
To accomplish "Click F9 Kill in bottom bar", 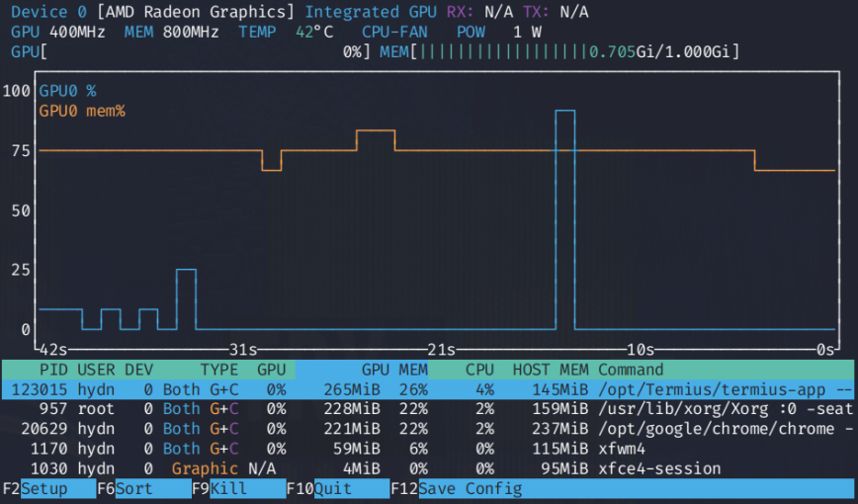I will [237, 489].
